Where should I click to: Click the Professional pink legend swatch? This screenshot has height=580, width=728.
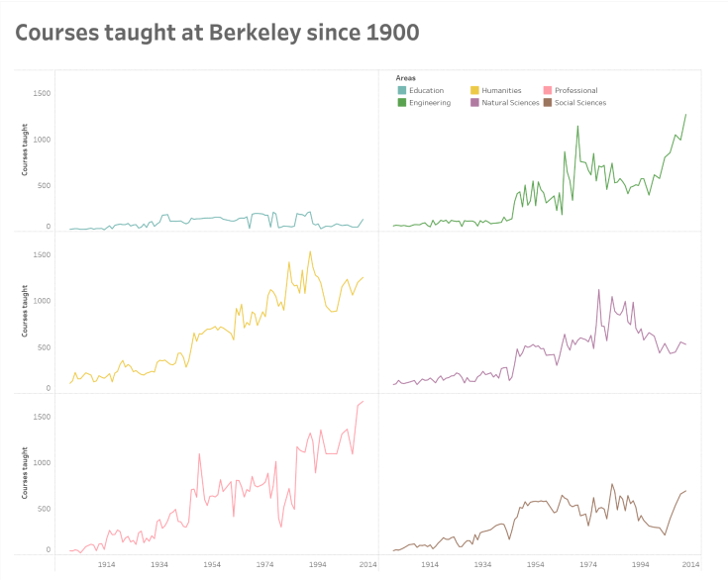548,90
